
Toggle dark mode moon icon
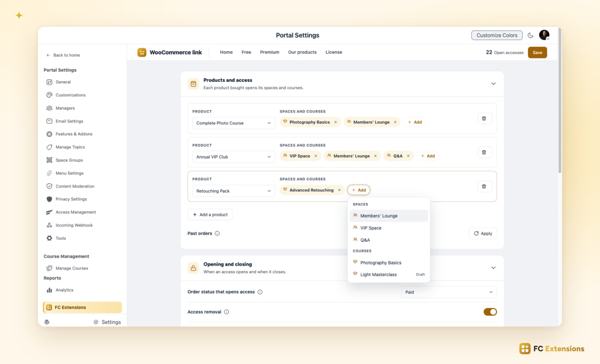click(530, 35)
